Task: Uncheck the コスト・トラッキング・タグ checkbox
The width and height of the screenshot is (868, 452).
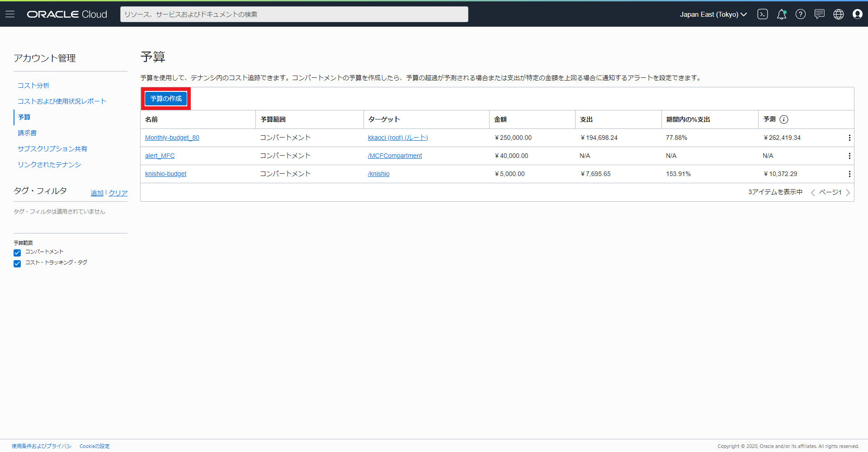Action: pyautogui.click(x=17, y=264)
